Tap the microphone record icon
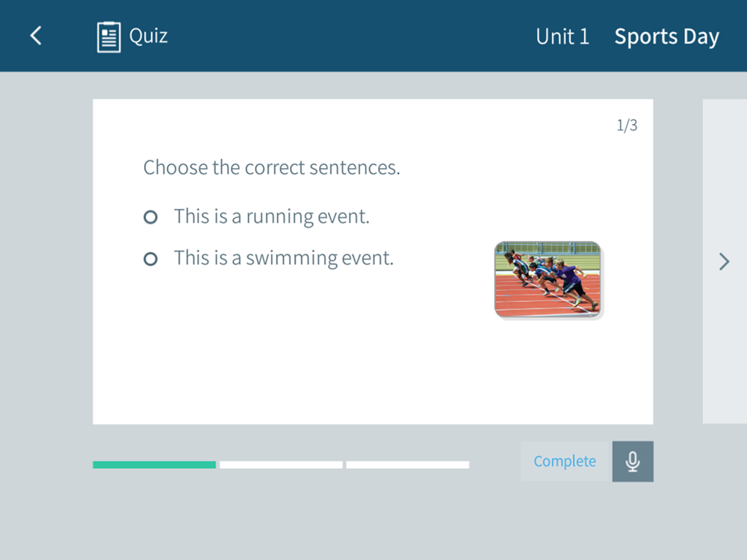The height and width of the screenshot is (560, 747). tap(633, 461)
